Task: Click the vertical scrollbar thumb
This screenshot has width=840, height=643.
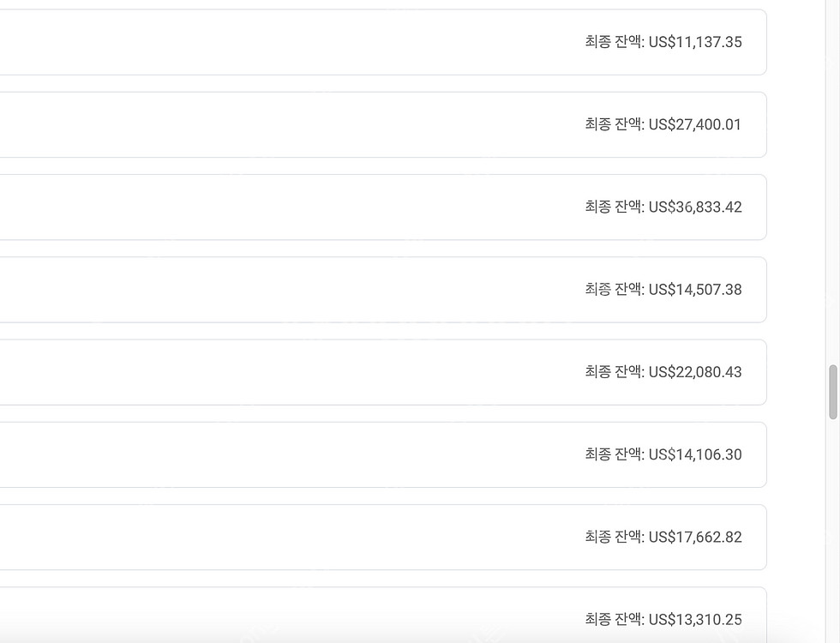Action: click(832, 392)
